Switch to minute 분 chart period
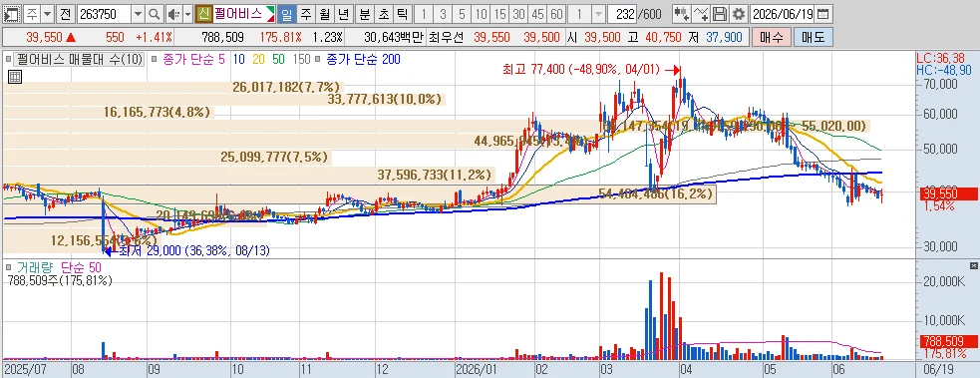The image size is (980, 378). point(364,13)
